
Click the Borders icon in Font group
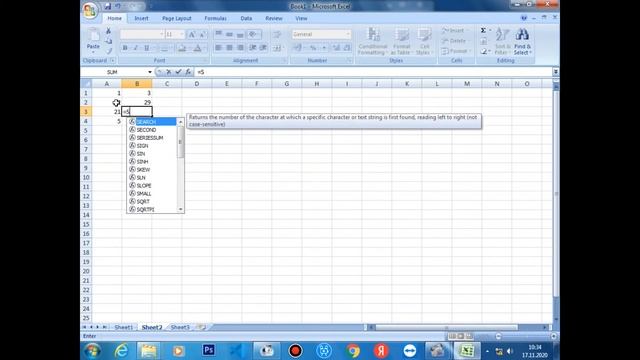click(164, 48)
